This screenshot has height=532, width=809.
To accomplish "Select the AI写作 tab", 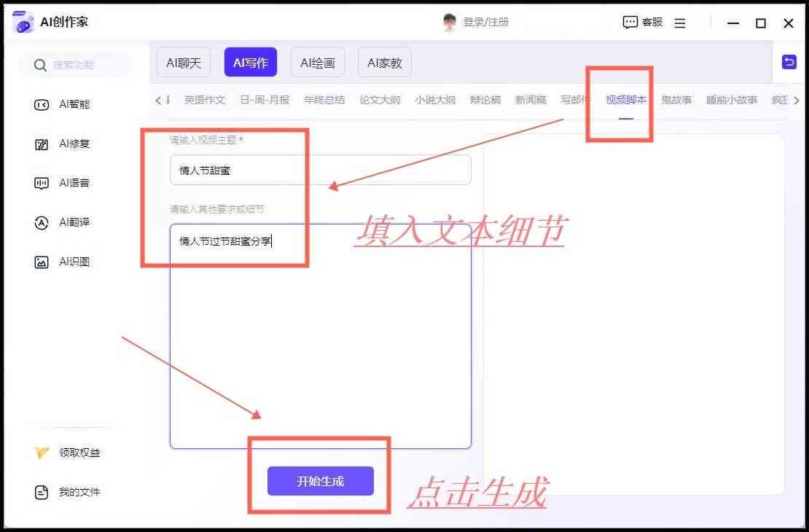I will [251, 63].
